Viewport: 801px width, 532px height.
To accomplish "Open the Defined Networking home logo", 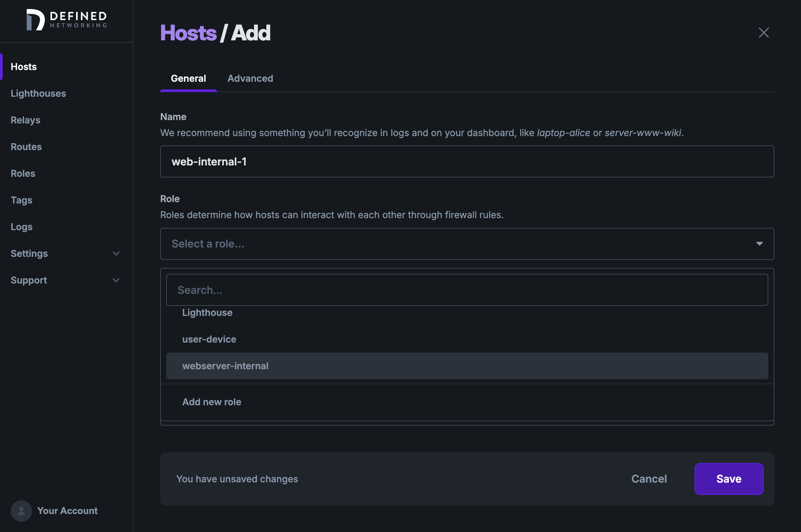I will [x=66, y=20].
